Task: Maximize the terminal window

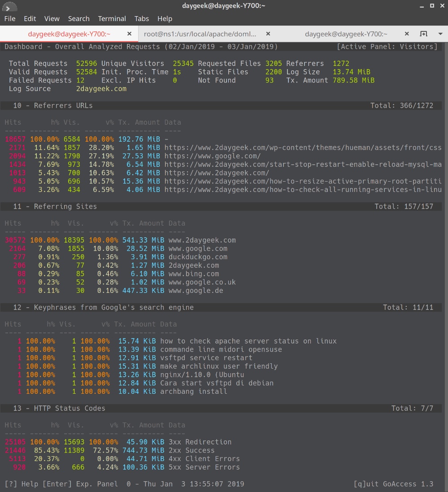Action: (432, 6)
